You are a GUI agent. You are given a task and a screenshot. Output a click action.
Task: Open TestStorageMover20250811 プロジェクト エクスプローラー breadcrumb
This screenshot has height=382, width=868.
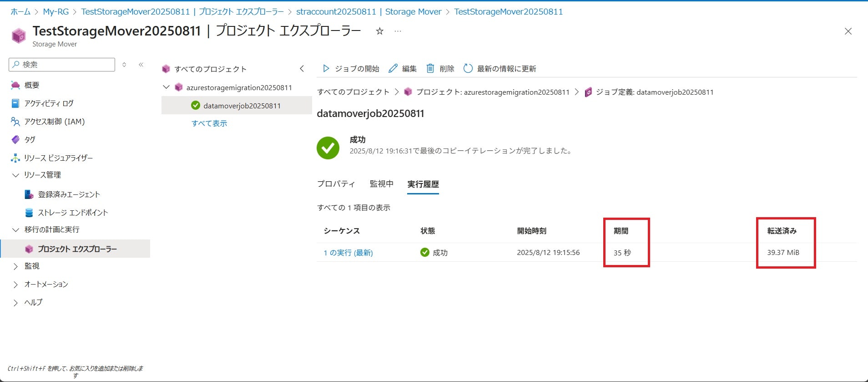pos(182,12)
